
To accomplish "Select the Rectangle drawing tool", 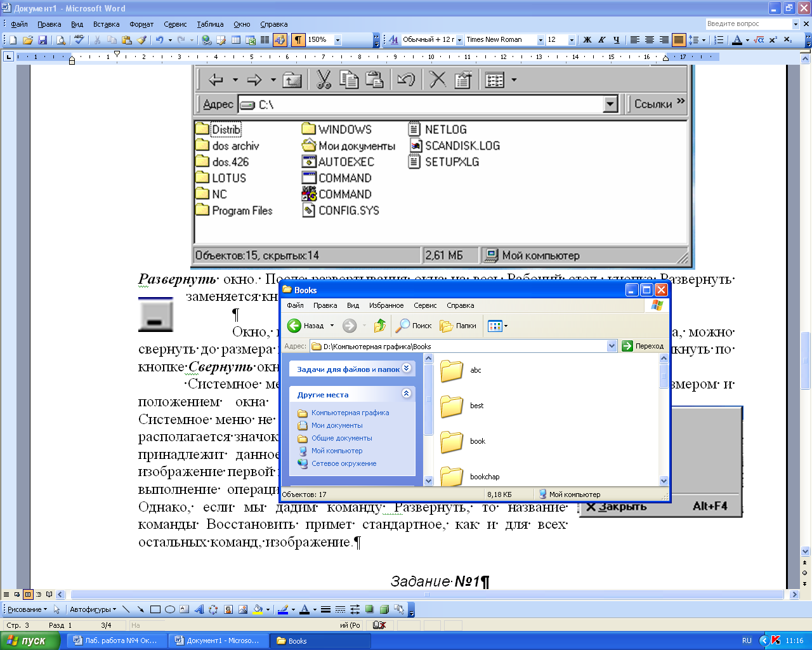I will tap(155, 609).
